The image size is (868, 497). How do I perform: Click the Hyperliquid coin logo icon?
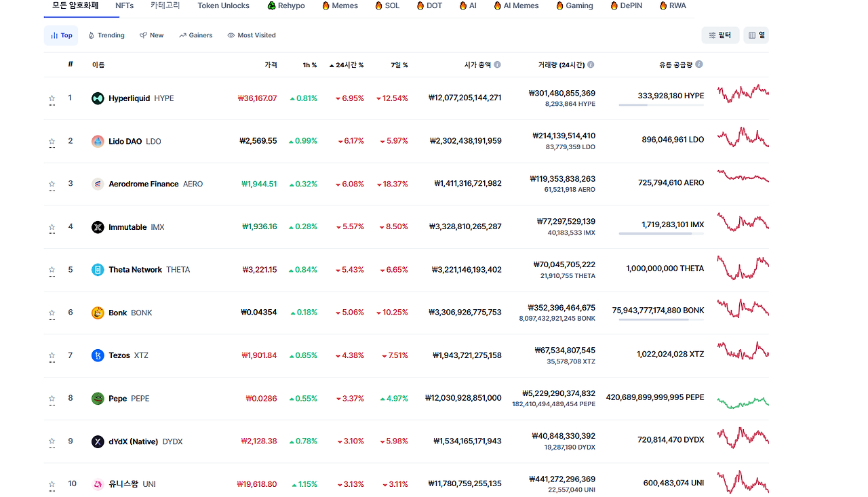coord(98,98)
